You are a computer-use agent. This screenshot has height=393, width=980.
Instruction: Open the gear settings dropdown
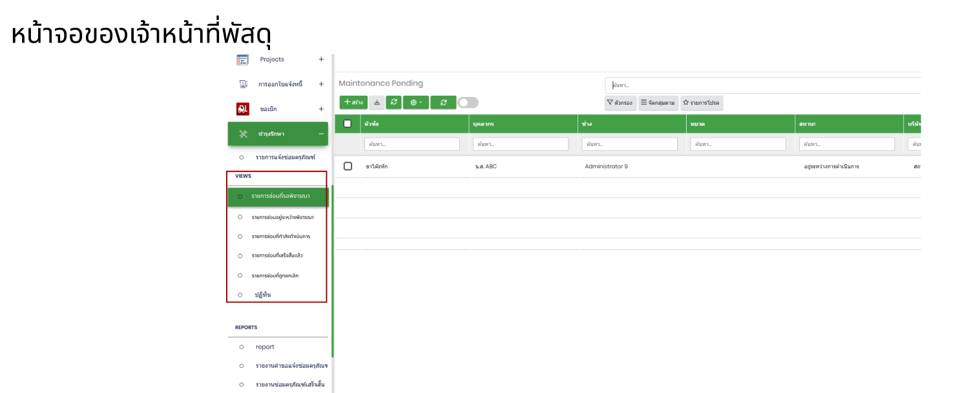click(416, 102)
